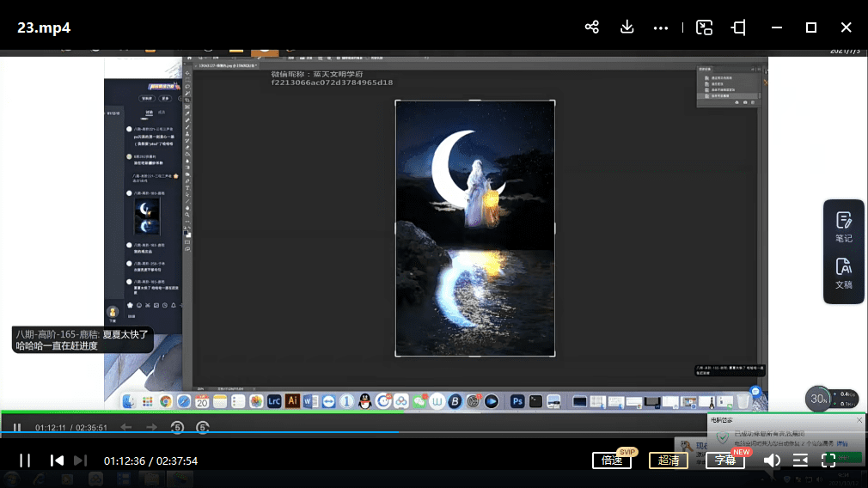Open Adobe Illustrator from the dock
868x488 pixels.
point(292,402)
